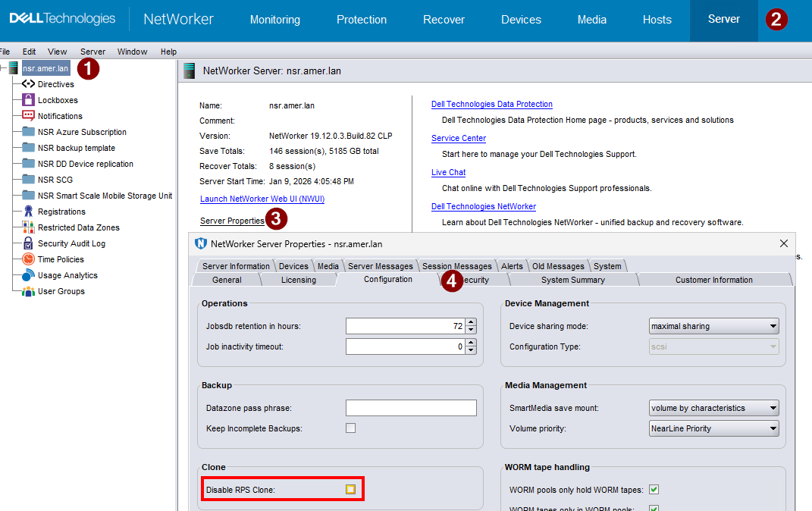Open the Live Chat link
This screenshot has height=511, width=812.
[x=449, y=172]
